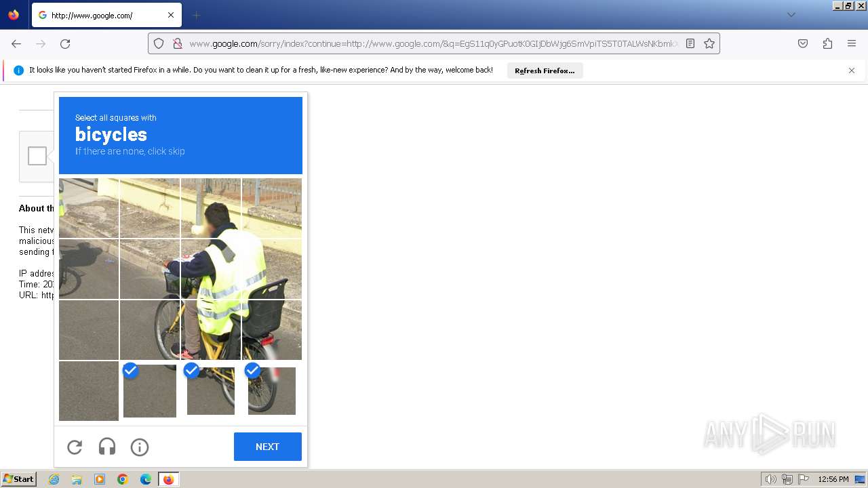Open the Extensions panel

827,43
